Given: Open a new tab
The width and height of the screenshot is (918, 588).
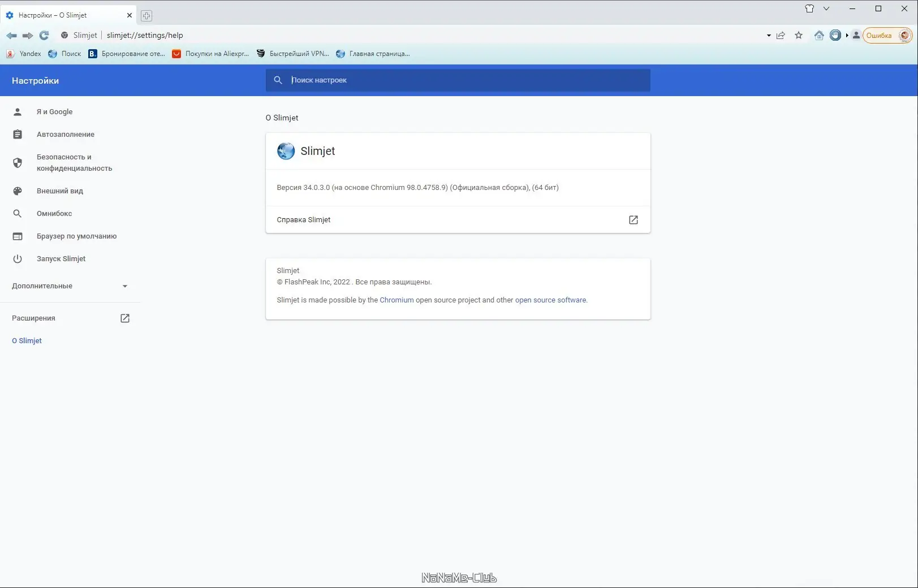Looking at the screenshot, I should tap(146, 16).
